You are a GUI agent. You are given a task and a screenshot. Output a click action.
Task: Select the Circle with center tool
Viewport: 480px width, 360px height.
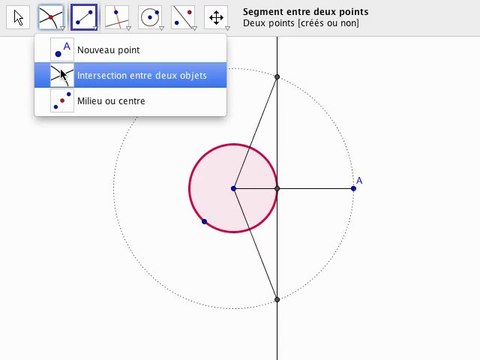pyautogui.click(x=150, y=17)
